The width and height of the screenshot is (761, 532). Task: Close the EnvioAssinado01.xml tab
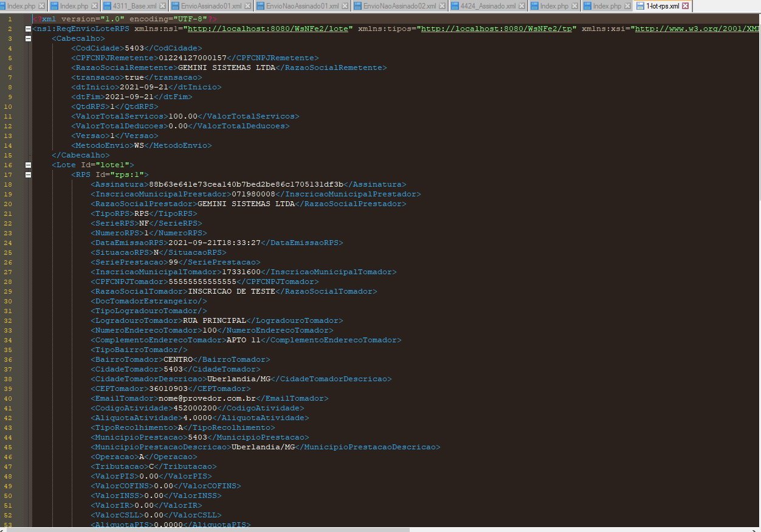pos(248,6)
